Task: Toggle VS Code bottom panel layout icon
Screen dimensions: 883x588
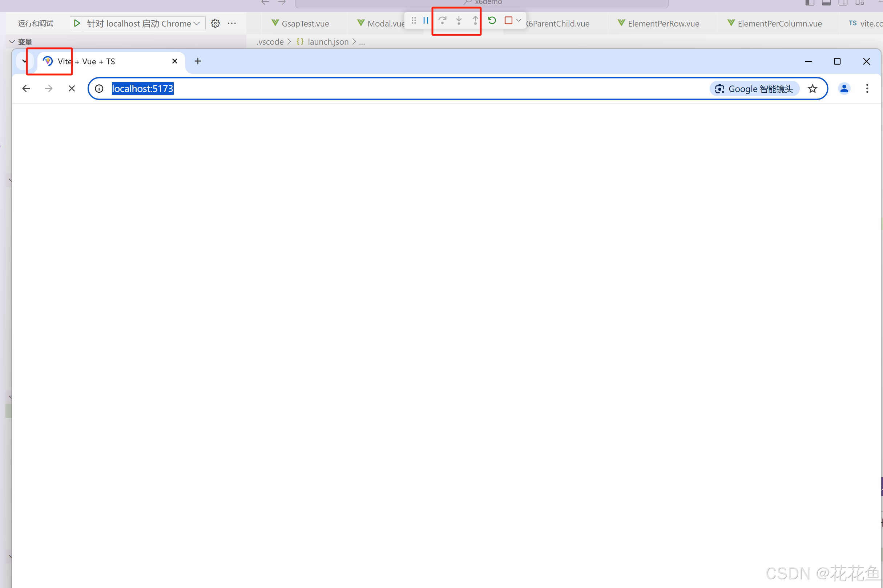Action: pyautogui.click(x=826, y=3)
